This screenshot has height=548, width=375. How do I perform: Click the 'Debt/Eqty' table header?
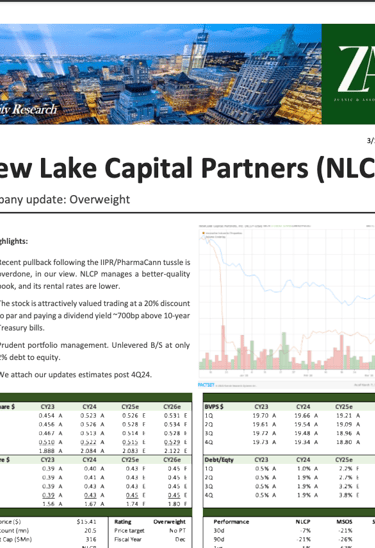coord(218,460)
